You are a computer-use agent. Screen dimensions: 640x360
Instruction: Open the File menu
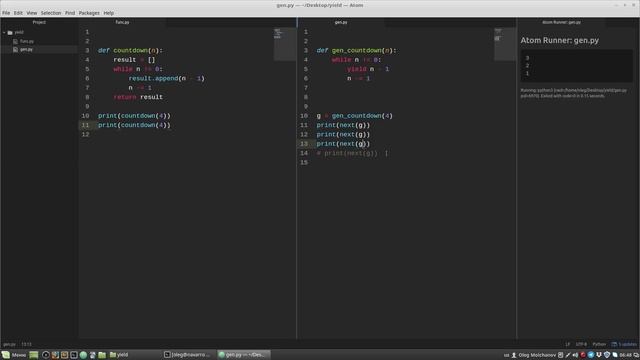(x=6, y=13)
